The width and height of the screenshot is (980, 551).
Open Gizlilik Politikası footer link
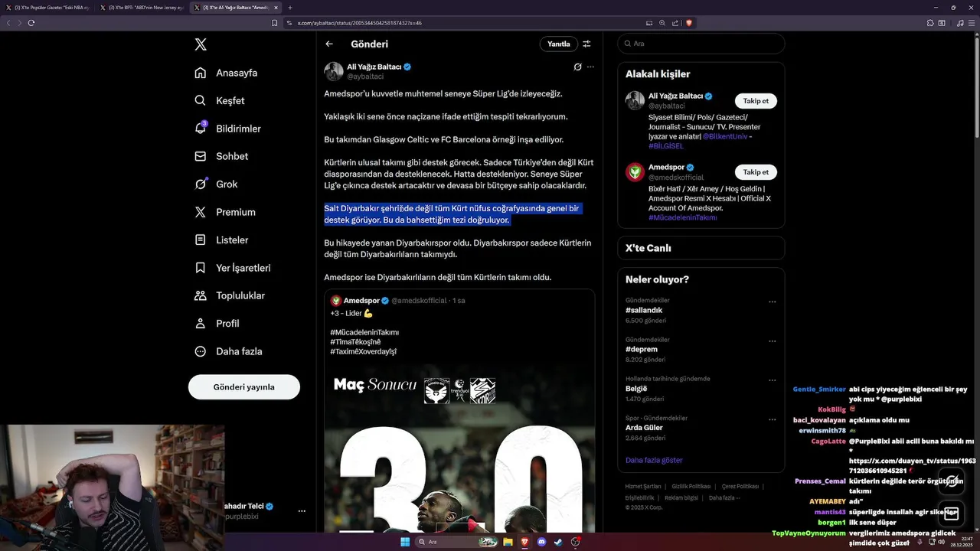(x=691, y=486)
